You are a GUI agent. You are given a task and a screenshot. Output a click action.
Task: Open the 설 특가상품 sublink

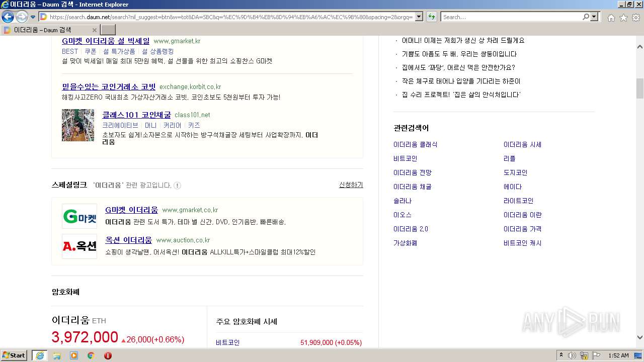[x=119, y=51]
